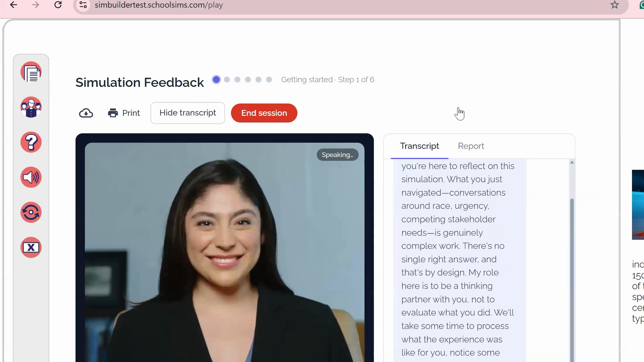The height and width of the screenshot is (362, 644).
Task: Click the avatar video feed
Action: 225,252
